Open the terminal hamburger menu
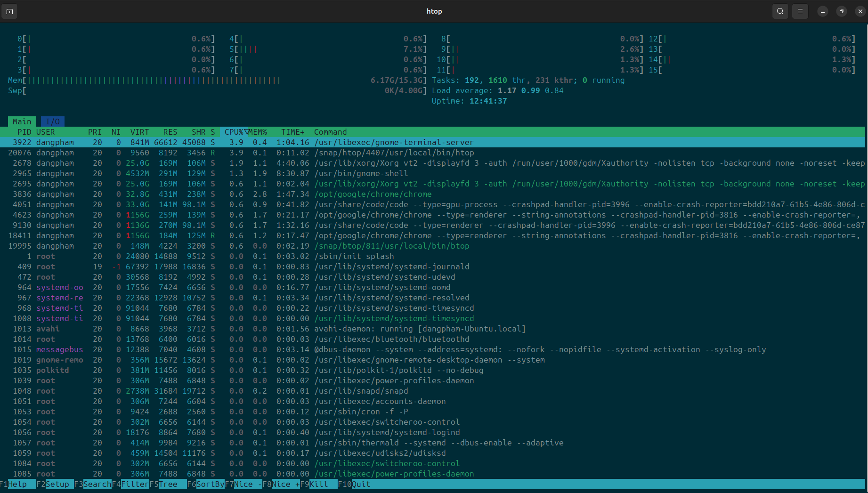 (x=800, y=11)
